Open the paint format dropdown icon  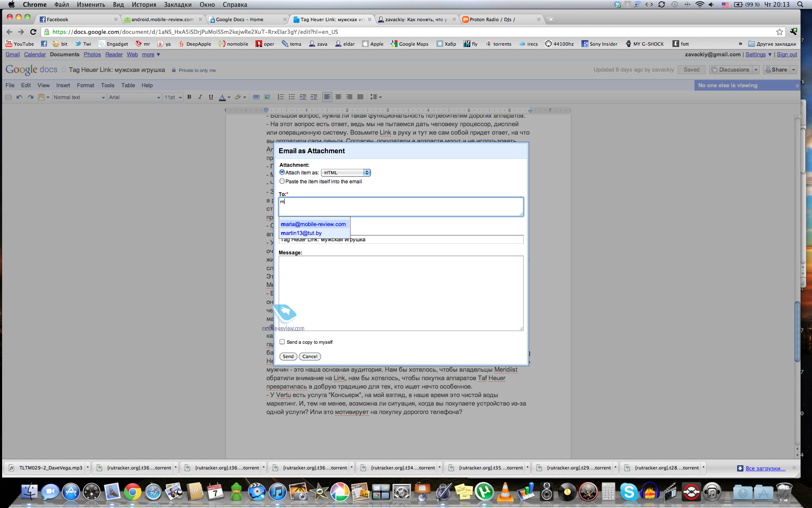pyautogui.click(x=44, y=97)
